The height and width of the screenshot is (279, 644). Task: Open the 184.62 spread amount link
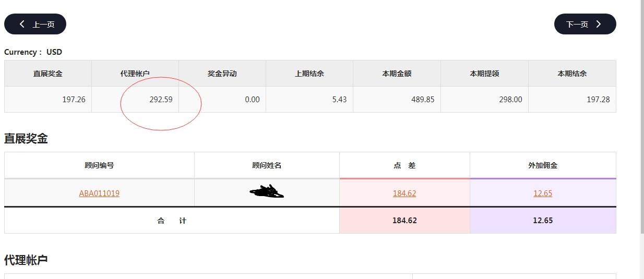click(x=404, y=193)
